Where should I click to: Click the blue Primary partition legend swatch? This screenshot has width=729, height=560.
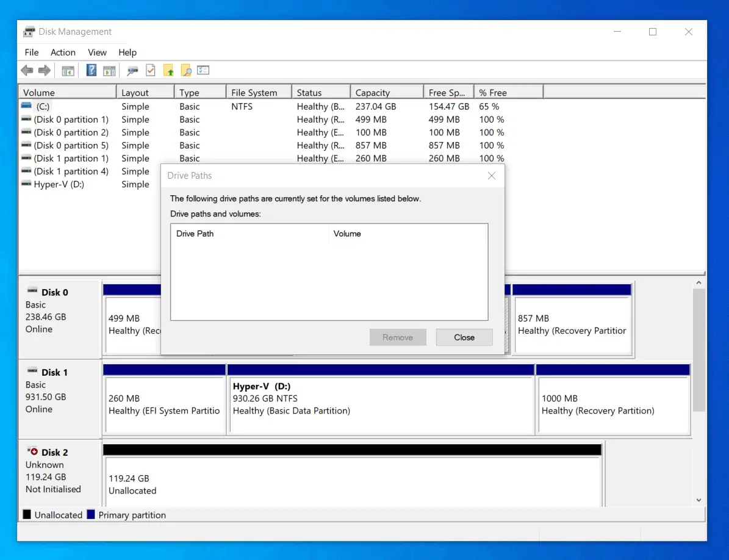click(91, 514)
